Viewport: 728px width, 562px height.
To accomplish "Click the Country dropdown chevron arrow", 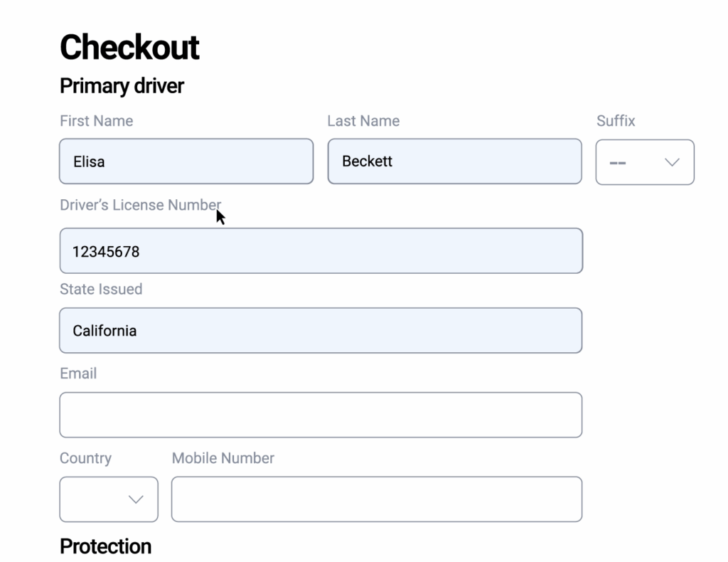I will tap(136, 499).
